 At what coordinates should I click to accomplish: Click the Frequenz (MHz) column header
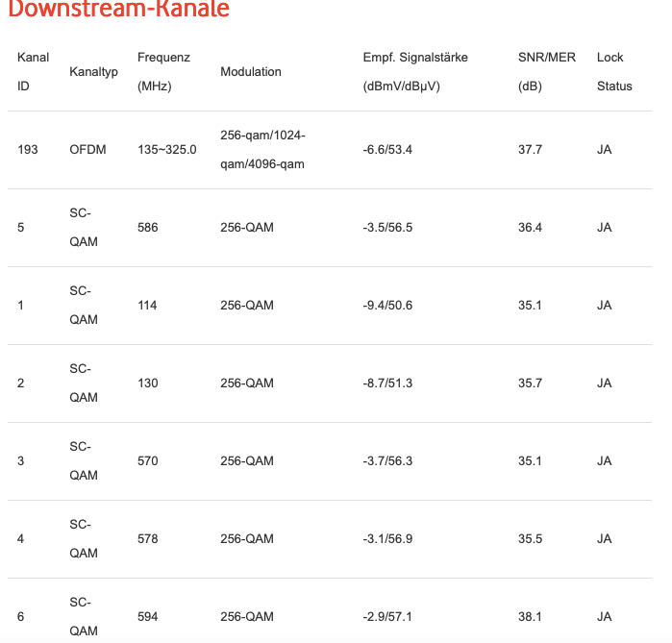point(163,71)
